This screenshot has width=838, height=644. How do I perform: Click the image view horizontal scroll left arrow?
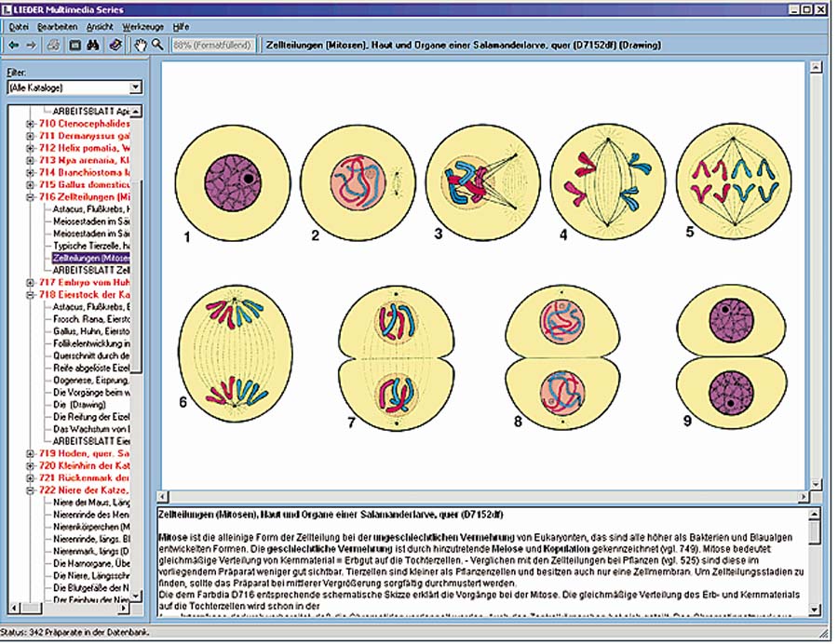[x=163, y=497]
